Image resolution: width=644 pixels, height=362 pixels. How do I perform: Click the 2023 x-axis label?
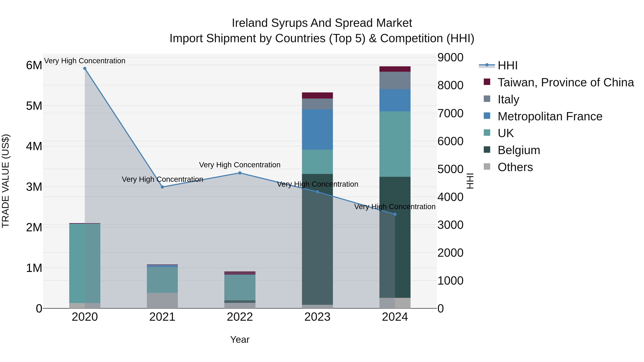pyautogui.click(x=318, y=317)
